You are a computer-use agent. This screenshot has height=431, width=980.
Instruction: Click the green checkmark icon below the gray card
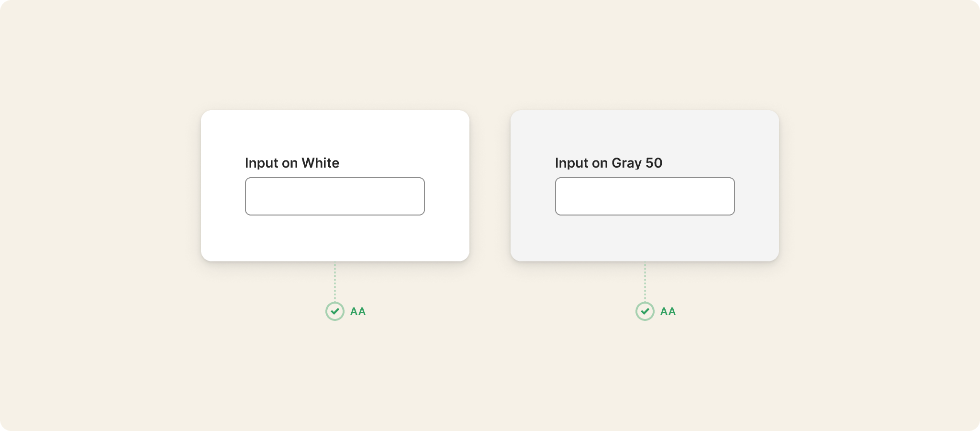click(x=645, y=311)
